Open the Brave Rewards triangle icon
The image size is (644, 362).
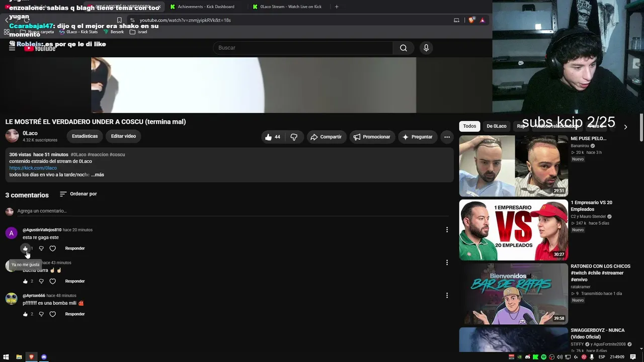pos(482,20)
